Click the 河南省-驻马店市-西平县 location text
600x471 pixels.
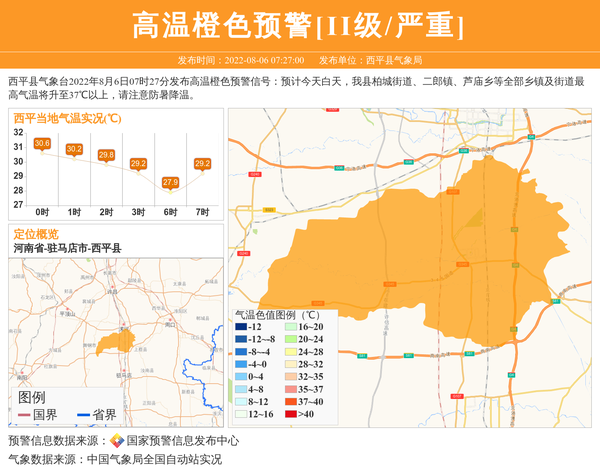pyautogui.click(x=68, y=248)
